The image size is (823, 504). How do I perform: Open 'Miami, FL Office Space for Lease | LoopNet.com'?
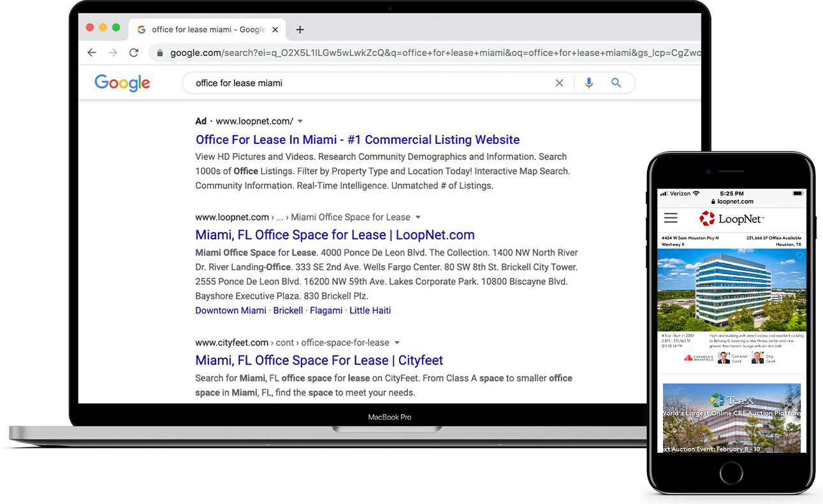click(335, 234)
